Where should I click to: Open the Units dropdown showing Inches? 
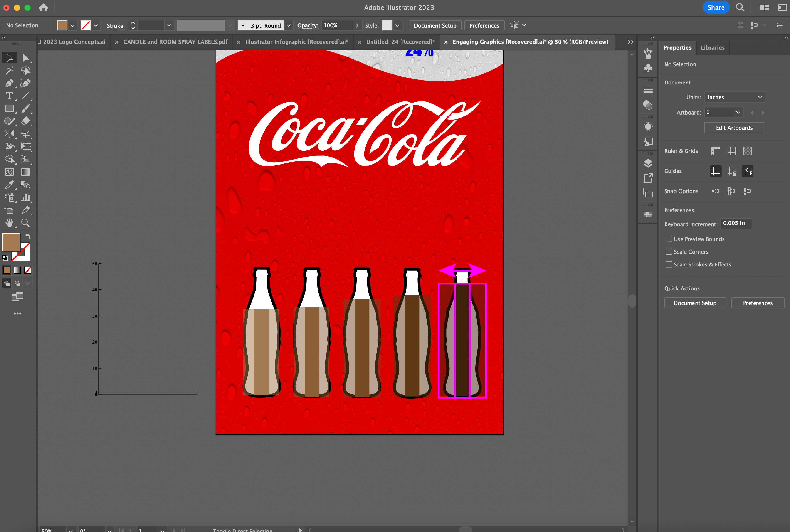[734, 97]
